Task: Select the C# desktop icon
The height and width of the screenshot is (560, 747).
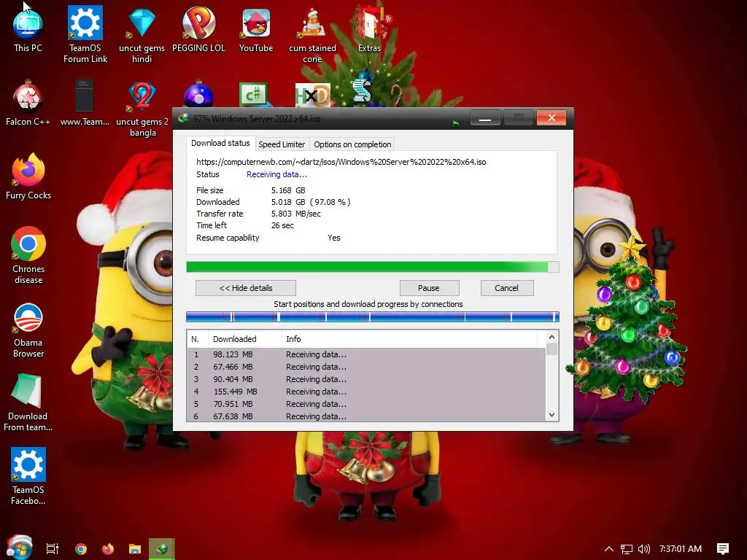Action: coord(255,94)
